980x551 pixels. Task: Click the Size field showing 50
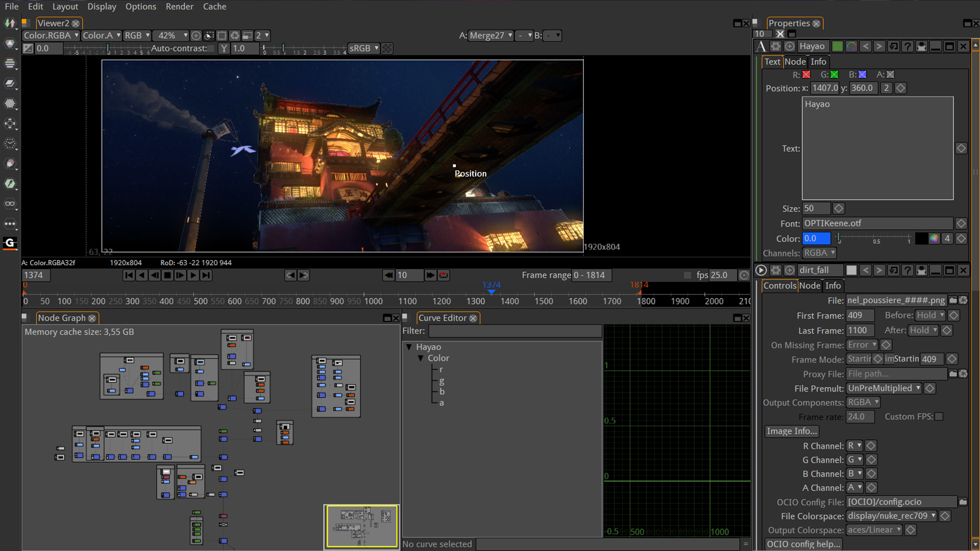pyautogui.click(x=816, y=209)
